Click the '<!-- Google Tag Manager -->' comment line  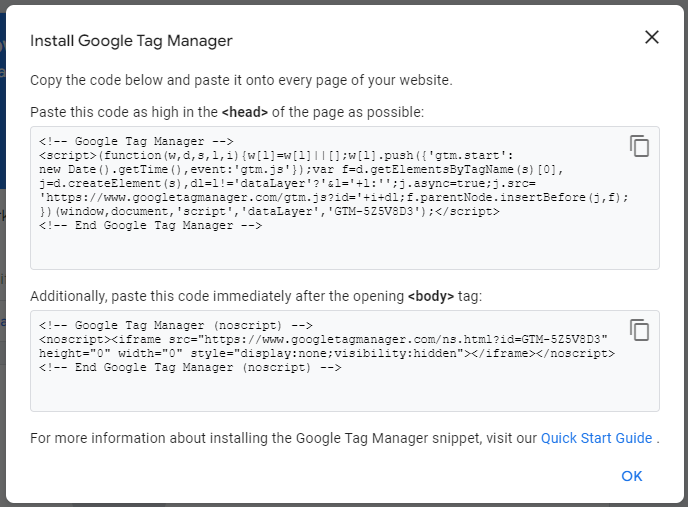(136, 141)
